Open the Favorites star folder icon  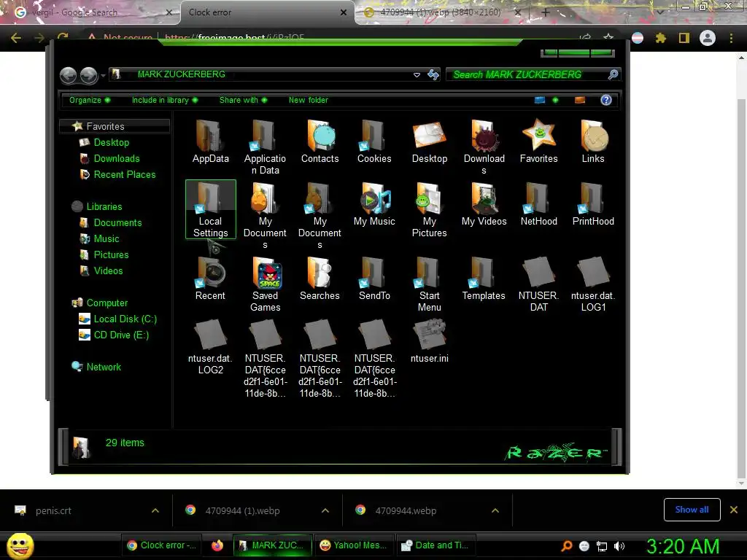click(538, 136)
